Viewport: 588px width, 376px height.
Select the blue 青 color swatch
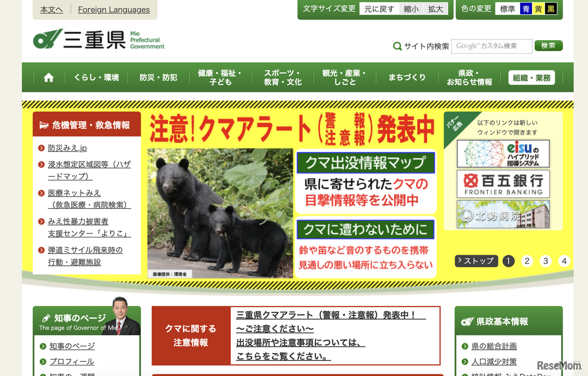pos(525,8)
